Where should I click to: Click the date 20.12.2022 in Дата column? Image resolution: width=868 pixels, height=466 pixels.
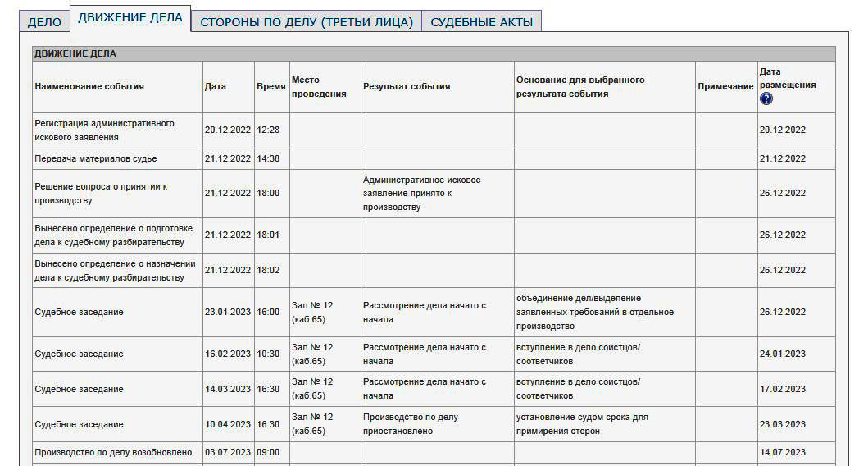pos(228,130)
